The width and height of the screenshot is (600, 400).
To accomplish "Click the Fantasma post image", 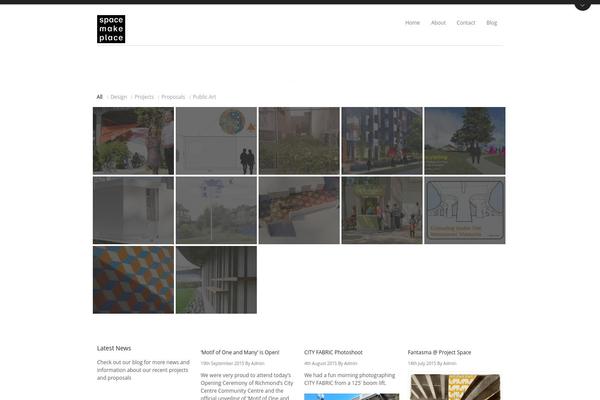I will 455,387.
